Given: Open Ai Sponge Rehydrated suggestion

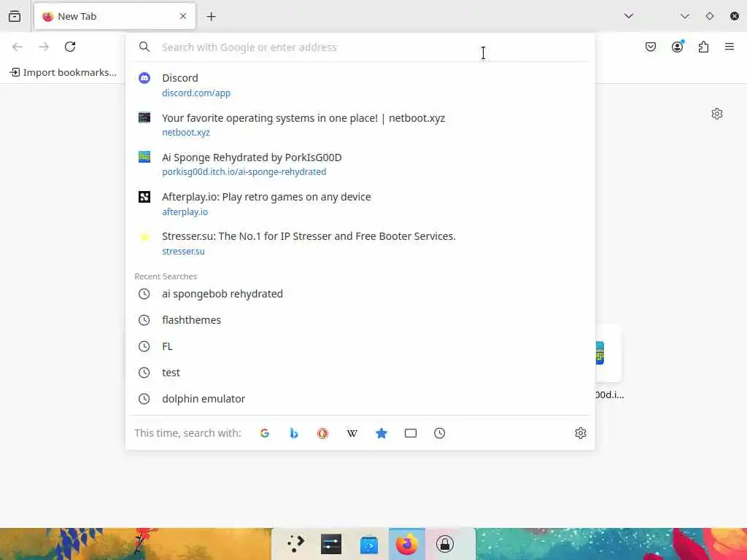Looking at the screenshot, I should coord(360,164).
